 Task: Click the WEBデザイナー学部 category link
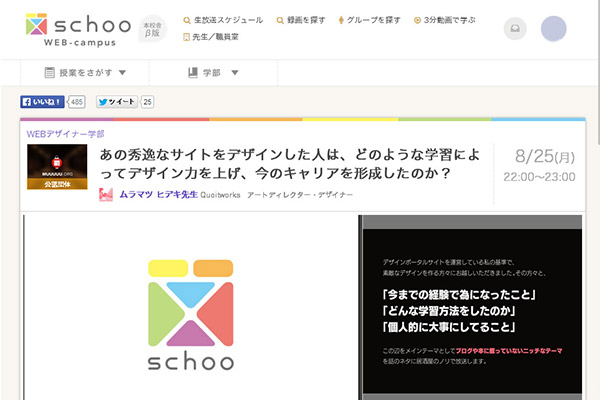pos(65,133)
